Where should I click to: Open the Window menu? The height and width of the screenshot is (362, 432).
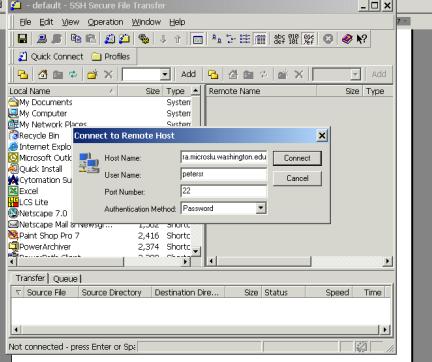(146, 22)
